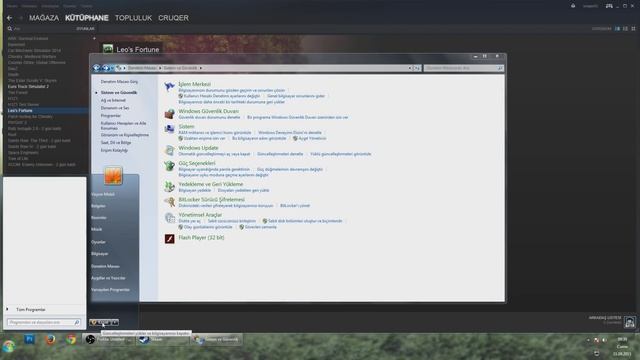The height and width of the screenshot is (360, 640).
Task: Click the Control Panel search box
Action: (463, 68)
